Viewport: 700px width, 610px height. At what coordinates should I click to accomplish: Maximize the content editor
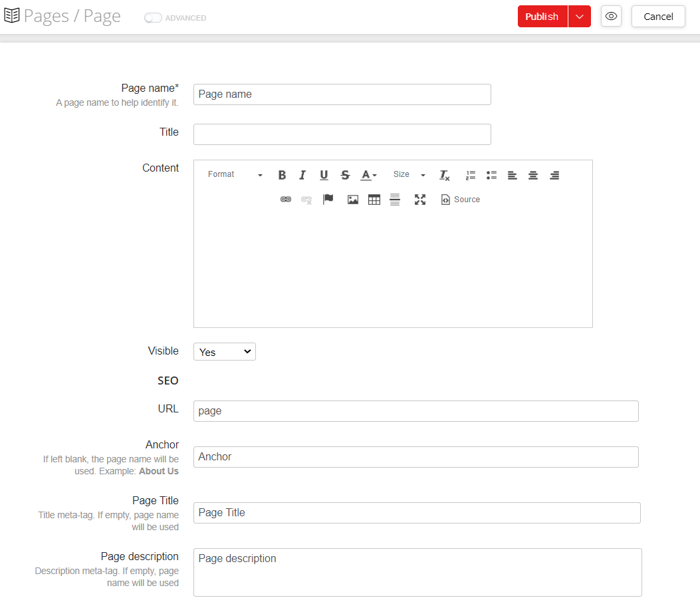click(420, 199)
